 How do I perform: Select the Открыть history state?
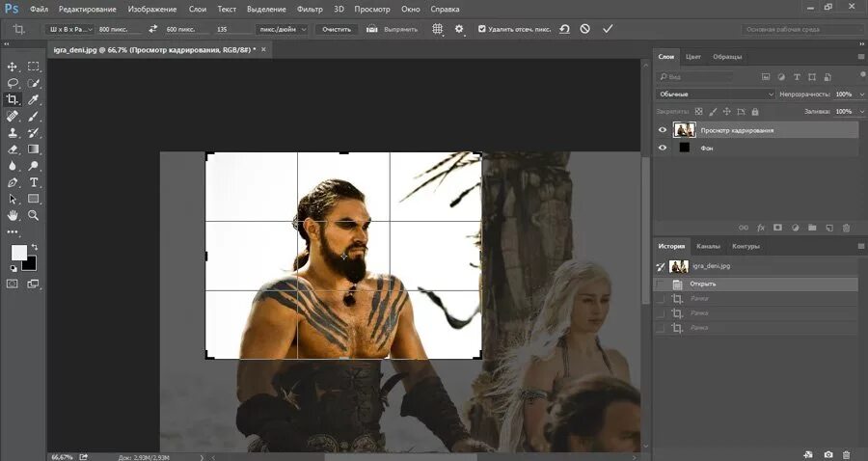(x=755, y=284)
